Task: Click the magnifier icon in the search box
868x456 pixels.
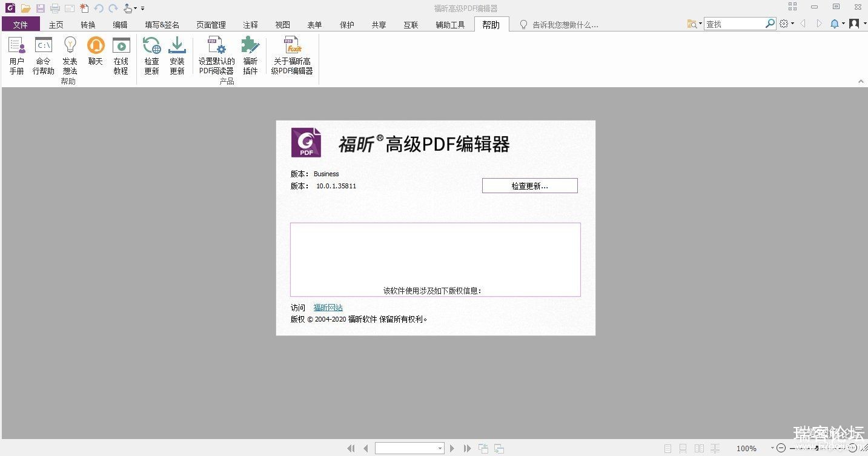Action: coord(770,24)
